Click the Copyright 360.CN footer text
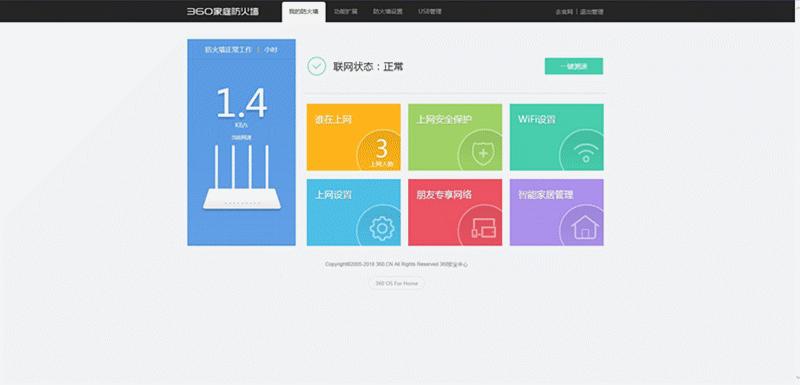The image size is (800, 385). (x=396, y=265)
